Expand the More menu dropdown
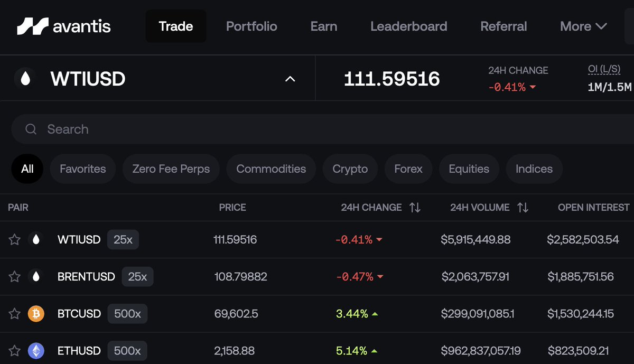 [583, 26]
